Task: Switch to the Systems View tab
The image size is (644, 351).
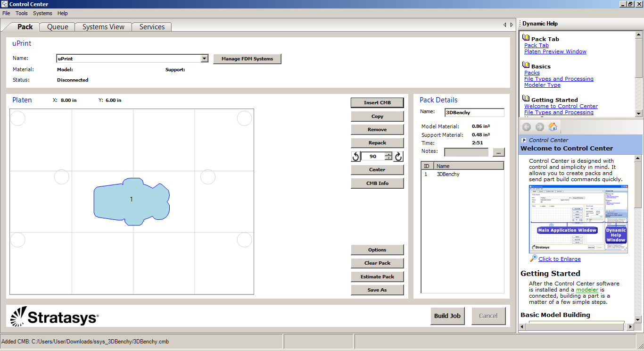Action: (x=103, y=27)
